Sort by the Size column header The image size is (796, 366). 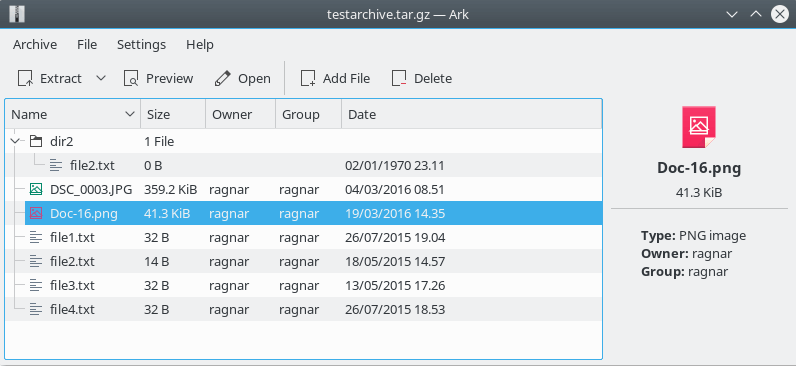(x=173, y=115)
